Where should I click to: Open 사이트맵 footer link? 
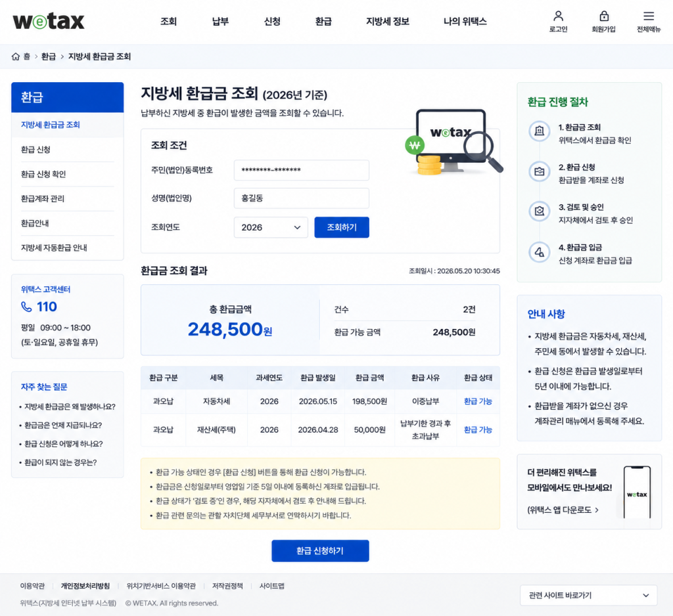tap(272, 586)
